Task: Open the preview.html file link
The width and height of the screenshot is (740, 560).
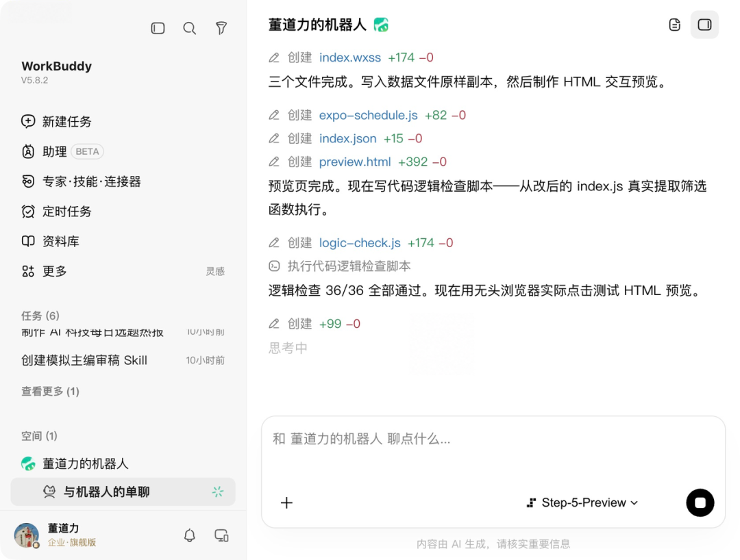Action: click(x=355, y=162)
